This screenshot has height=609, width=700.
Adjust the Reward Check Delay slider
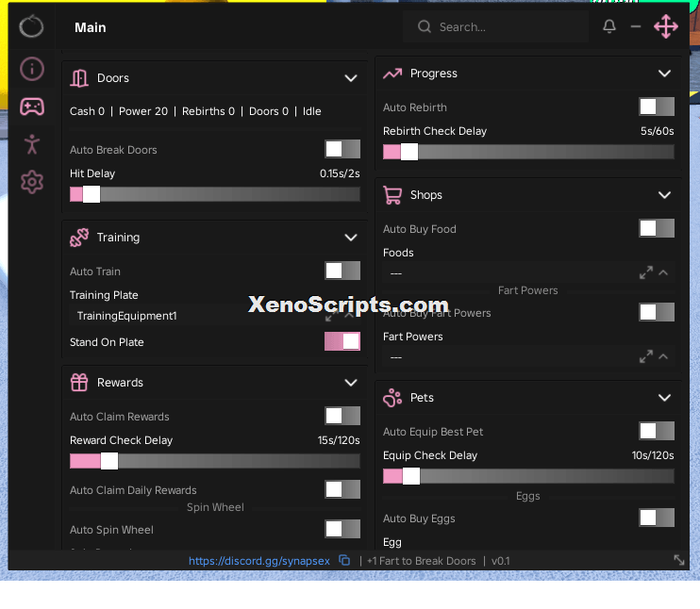[x=215, y=461]
